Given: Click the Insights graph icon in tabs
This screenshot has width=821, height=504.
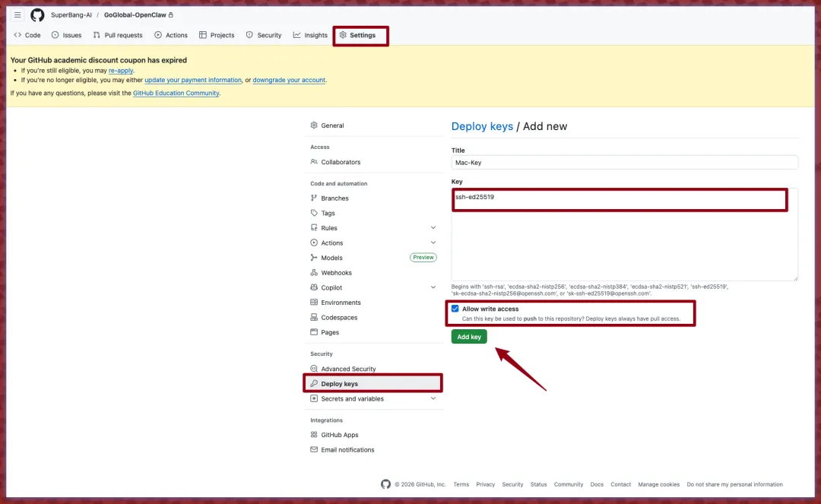Looking at the screenshot, I should point(297,35).
